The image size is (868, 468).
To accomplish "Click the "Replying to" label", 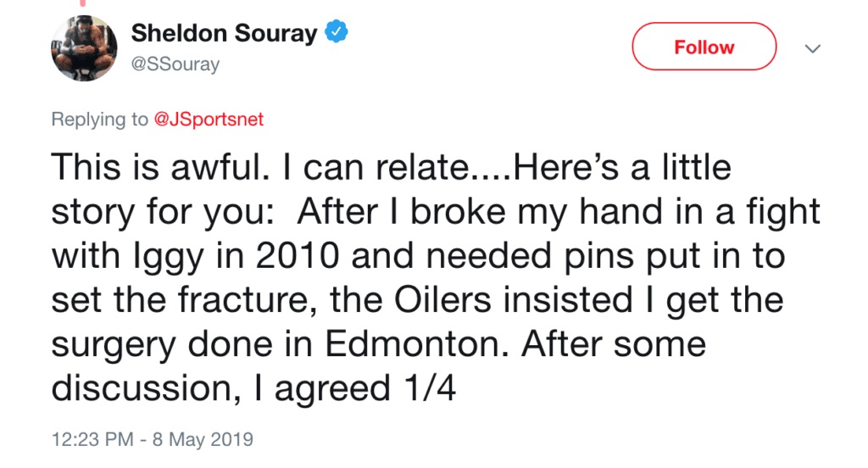I will coord(99,120).
